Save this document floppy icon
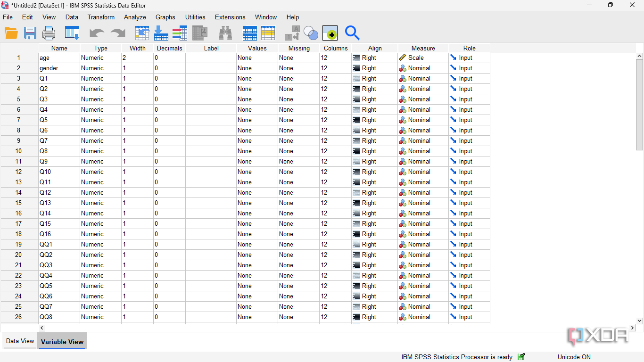 tap(30, 33)
